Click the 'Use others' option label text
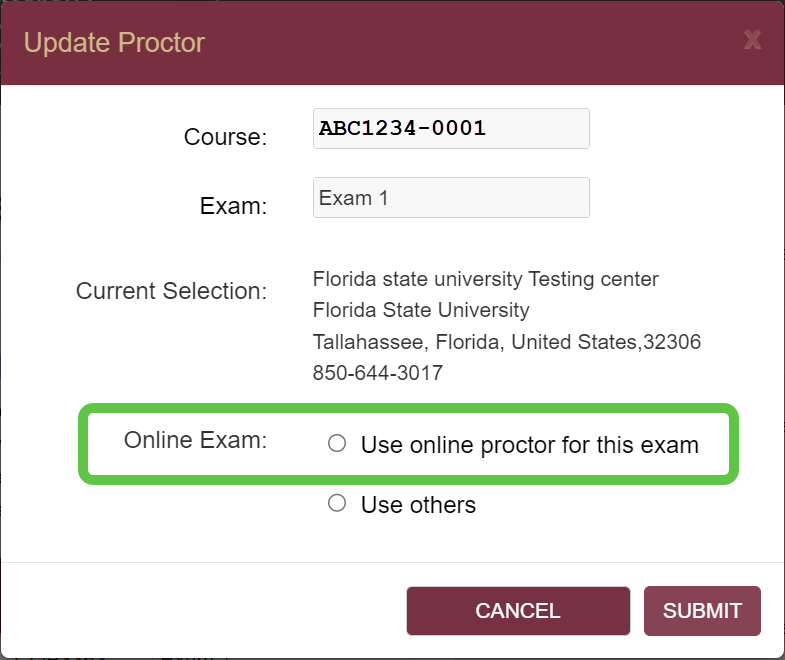 pyautogui.click(x=418, y=505)
